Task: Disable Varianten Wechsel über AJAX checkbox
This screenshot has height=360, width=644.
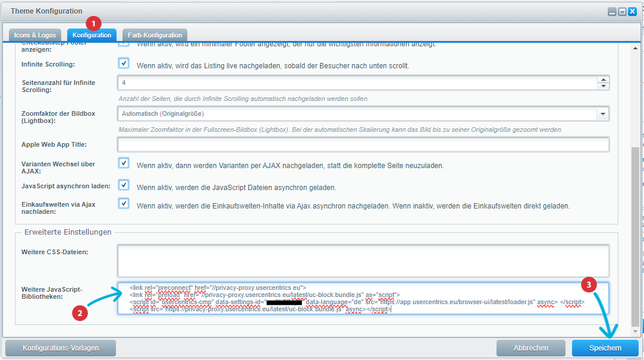Action: coord(124,163)
